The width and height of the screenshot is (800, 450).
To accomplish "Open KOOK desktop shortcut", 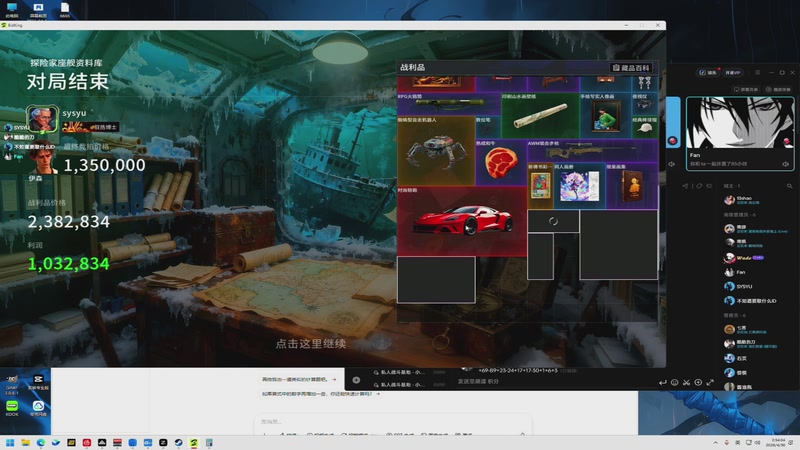I will click(x=12, y=408).
